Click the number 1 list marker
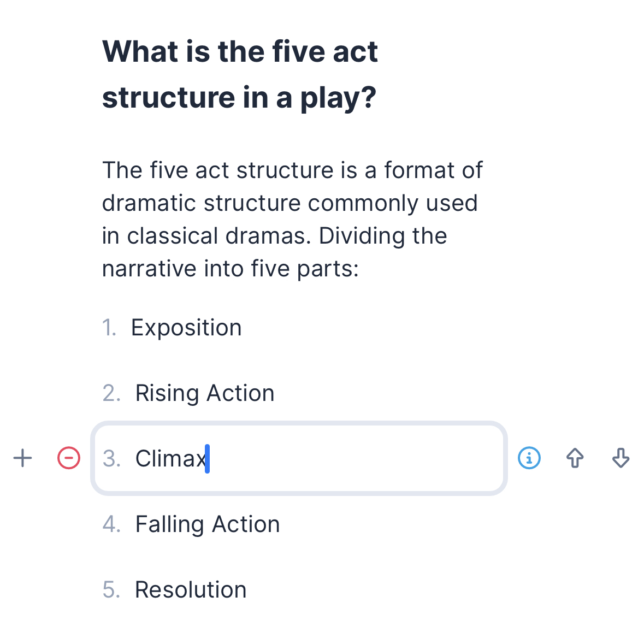The height and width of the screenshot is (644, 644). 109,328
